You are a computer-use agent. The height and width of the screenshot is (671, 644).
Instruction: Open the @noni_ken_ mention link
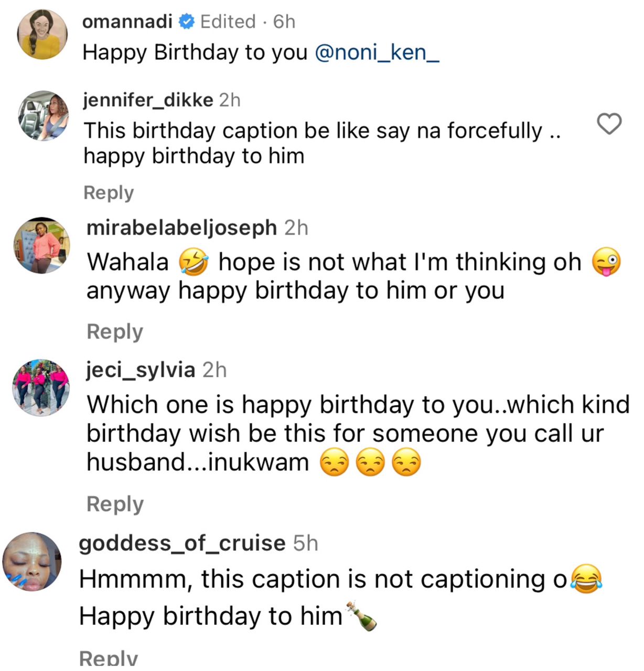pyautogui.click(x=377, y=52)
